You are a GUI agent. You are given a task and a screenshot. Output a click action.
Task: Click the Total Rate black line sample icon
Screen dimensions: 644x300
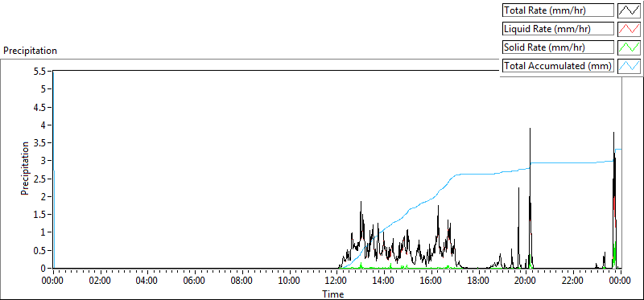tap(630, 10)
